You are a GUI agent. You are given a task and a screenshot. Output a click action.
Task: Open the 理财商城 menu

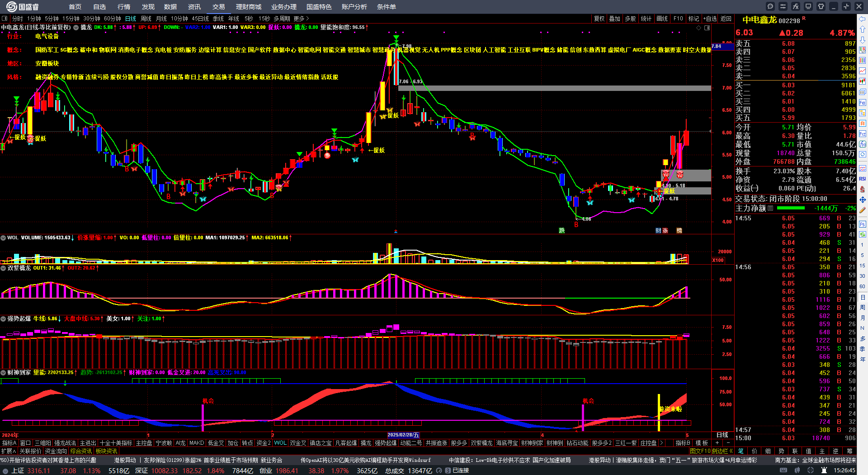pyautogui.click(x=249, y=7)
